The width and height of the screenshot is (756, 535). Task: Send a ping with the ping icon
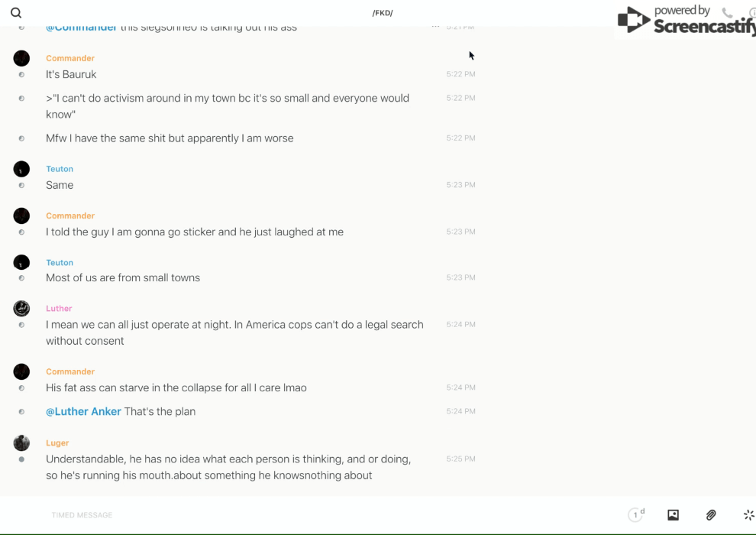click(x=748, y=515)
